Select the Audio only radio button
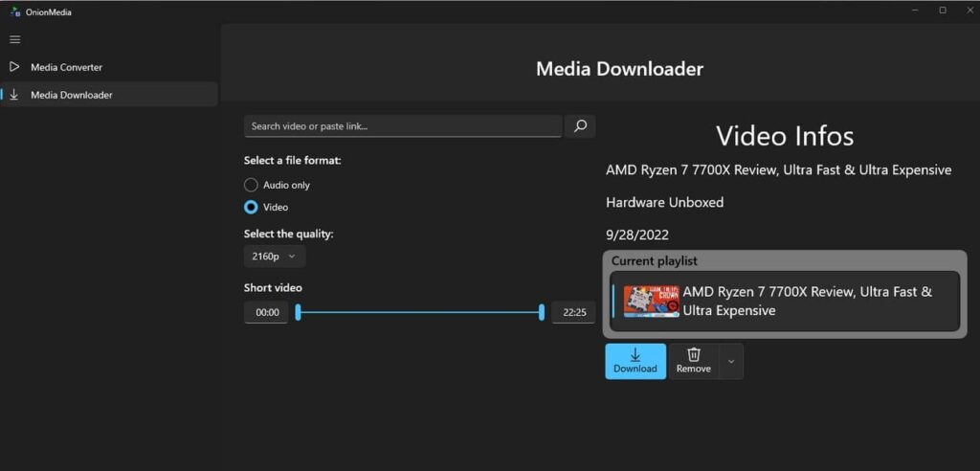The height and width of the screenshot is (471, 980). [251, 185]
